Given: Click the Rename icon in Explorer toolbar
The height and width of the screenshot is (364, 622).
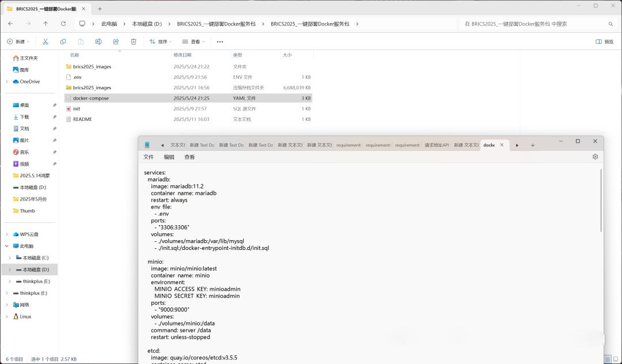Looking at the screenshot, I should pos(98,41).
